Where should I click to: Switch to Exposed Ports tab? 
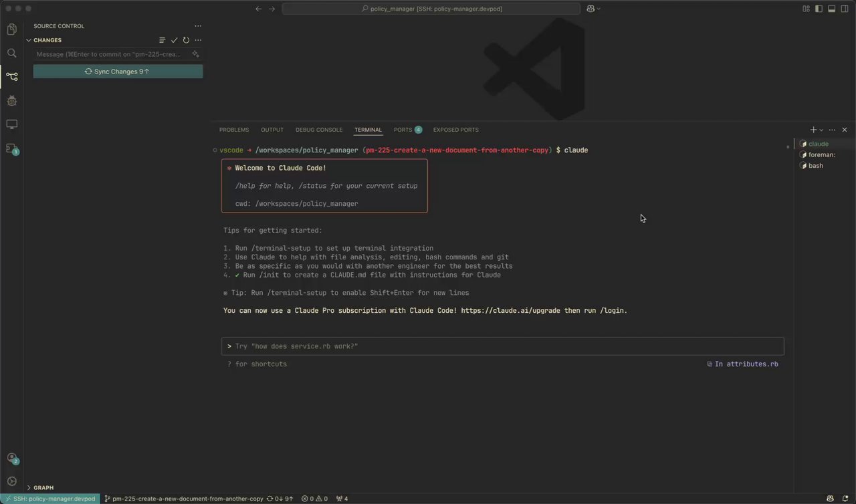point(456,130)
